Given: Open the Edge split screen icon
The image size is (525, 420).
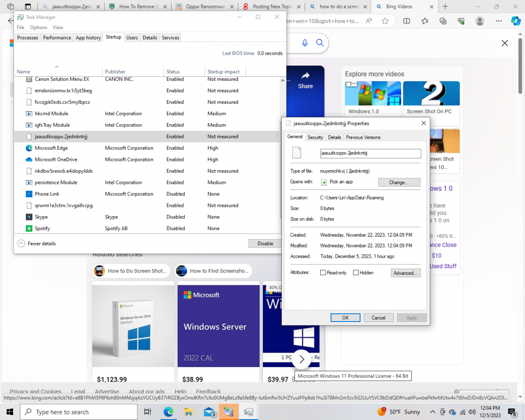Looking at the screenshot, I should click(x=406, y=21).
